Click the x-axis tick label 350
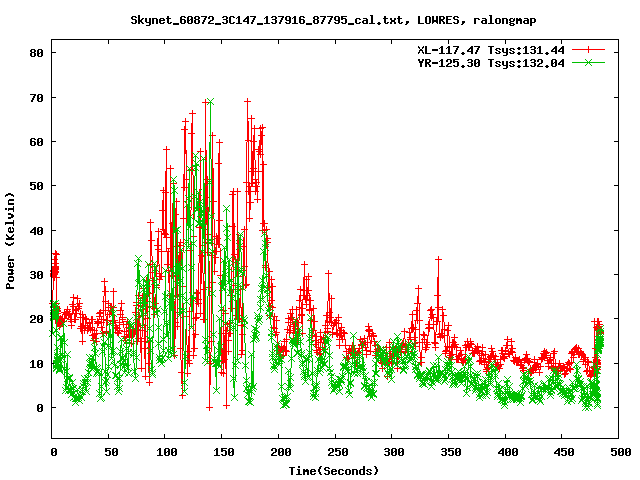 (x=451, y=452)
